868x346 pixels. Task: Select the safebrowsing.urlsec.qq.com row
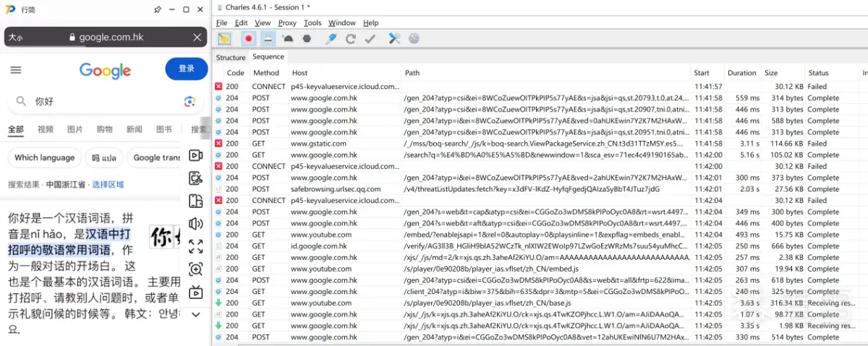(540, 189)
